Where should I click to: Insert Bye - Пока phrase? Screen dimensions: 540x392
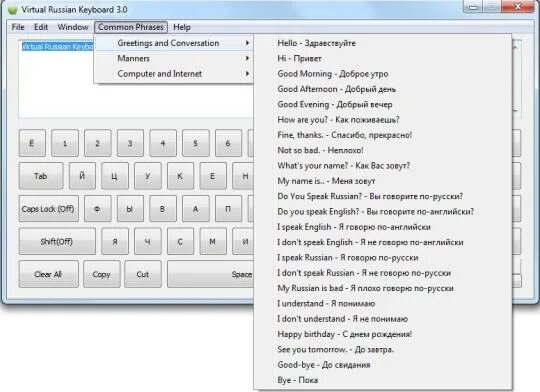coord(382,380)
